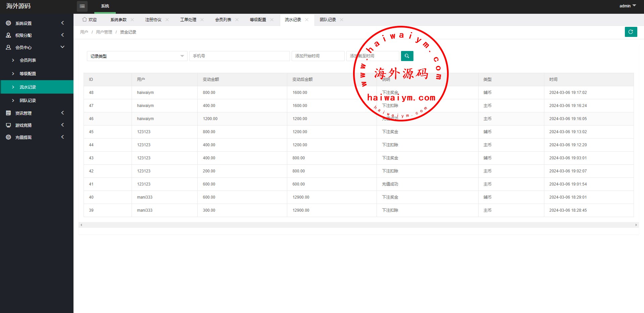The width and height of the screenshot is (644, 313).
Task: Click the 资讯管理 icon in sidebar
Action: coord(8,113)
